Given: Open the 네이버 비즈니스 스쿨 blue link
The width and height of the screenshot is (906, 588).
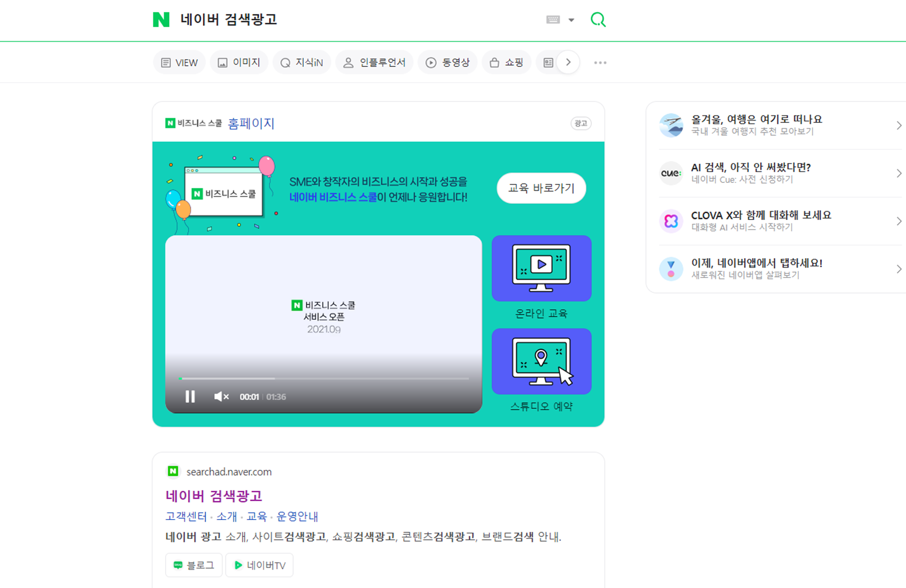Looking at the screenshot, I should [x=333, y=198].
